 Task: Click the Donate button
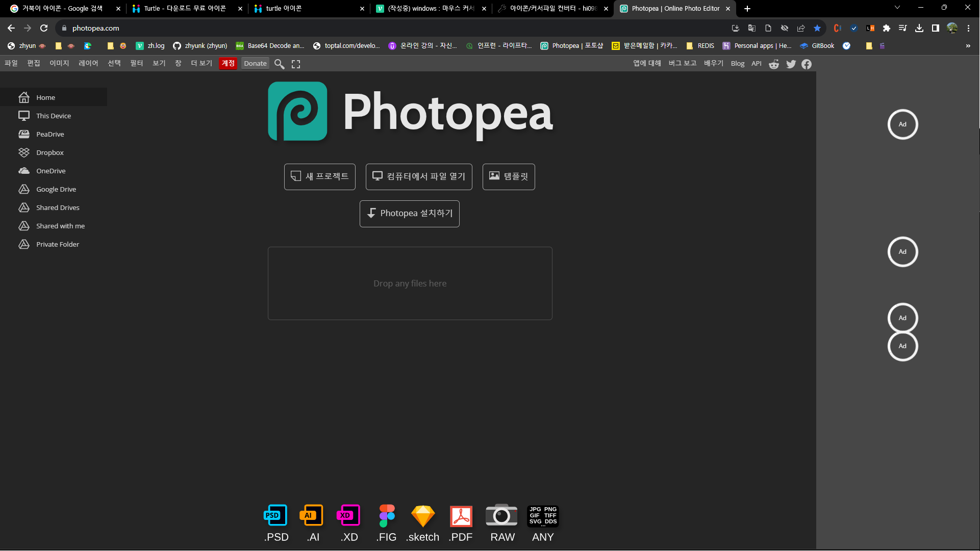pyautogui.click(x=255, y=63)
